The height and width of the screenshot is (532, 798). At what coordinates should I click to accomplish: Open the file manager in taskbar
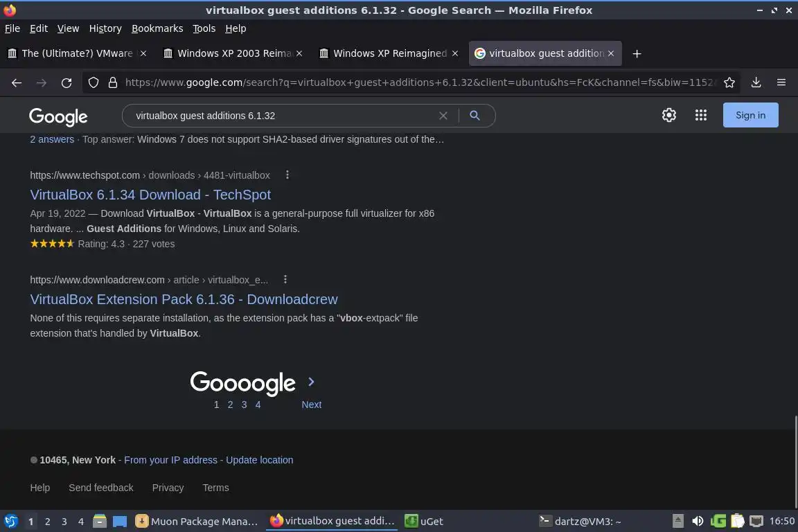(x=100, y=522)
